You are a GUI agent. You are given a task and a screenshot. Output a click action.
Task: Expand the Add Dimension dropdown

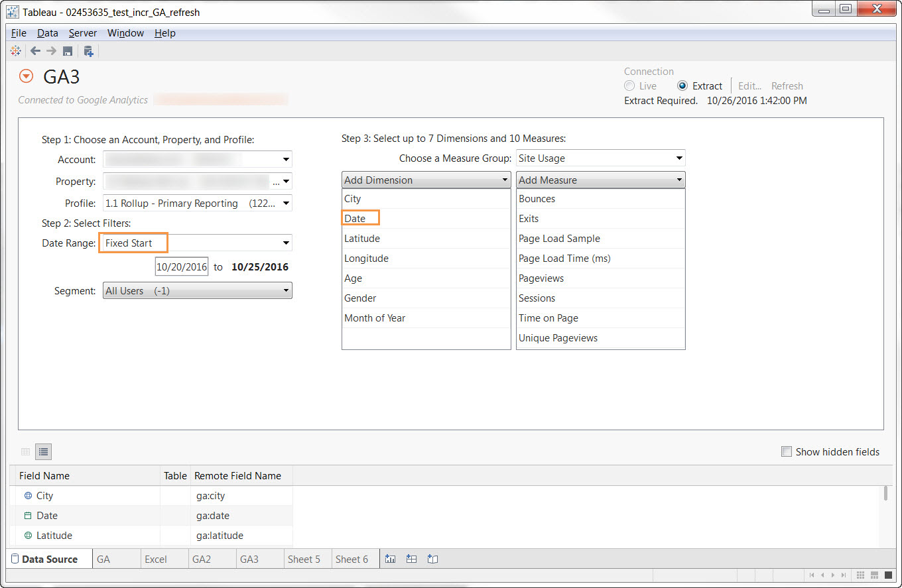[x=426, y=180]
